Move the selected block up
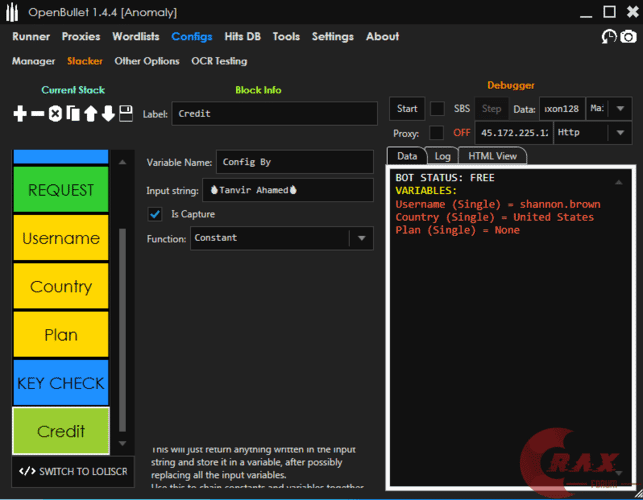 pyautogui.click(x=90, y=114)
